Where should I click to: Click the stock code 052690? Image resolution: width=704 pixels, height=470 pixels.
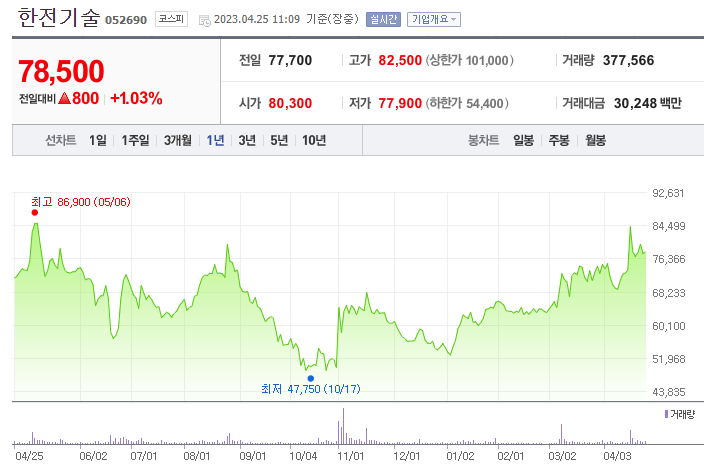pos(126,20)
